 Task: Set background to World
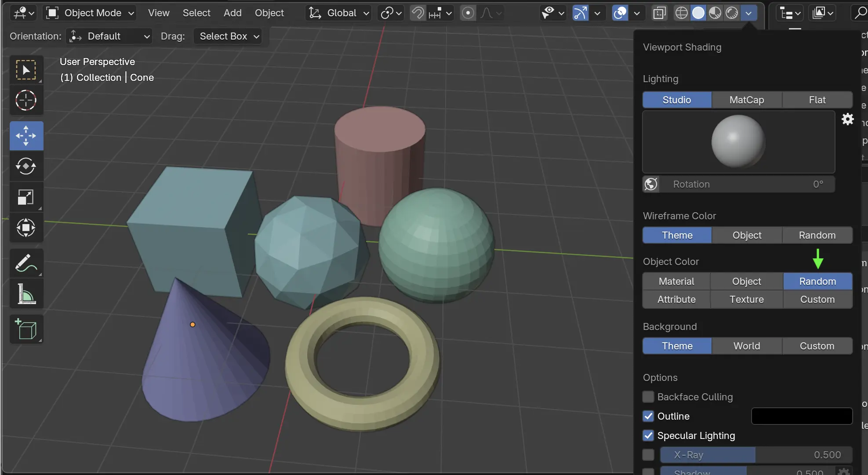(746, 346)
